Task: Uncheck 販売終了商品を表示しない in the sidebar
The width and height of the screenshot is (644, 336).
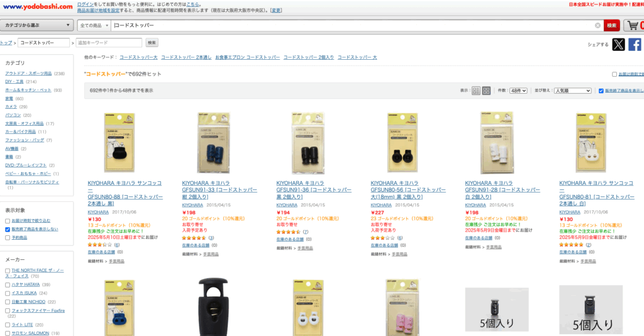Action: tap(8, 229)
